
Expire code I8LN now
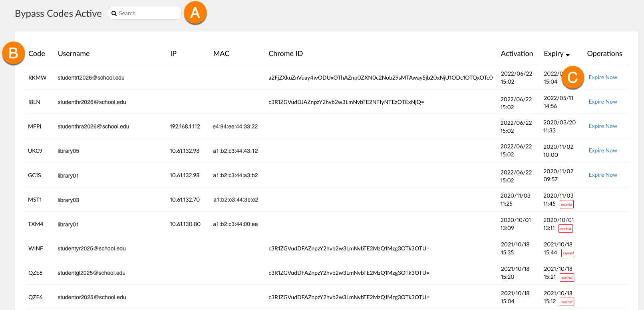point(602,102)
